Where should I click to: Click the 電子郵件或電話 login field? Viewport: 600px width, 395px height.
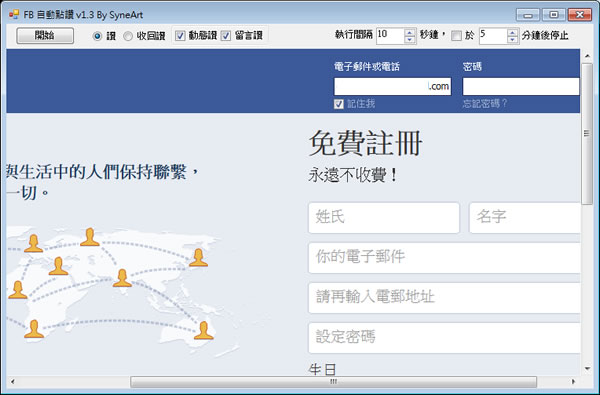pos(393,86)
